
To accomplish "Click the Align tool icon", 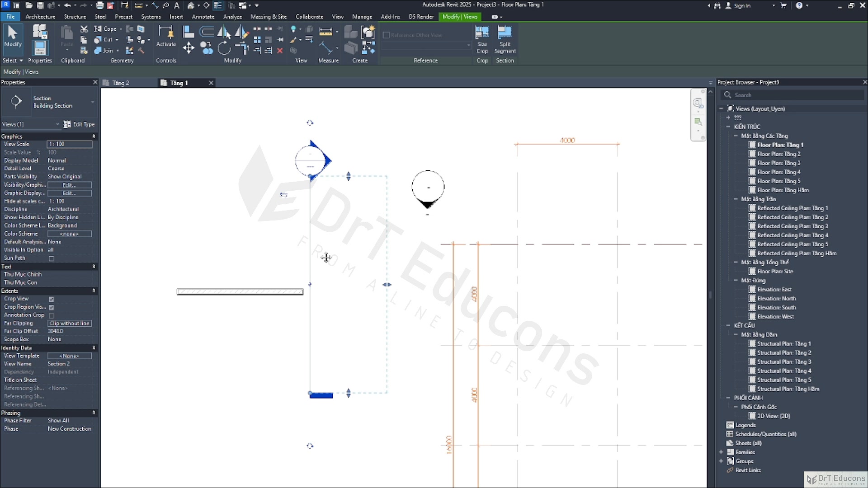I will [189, 31].
